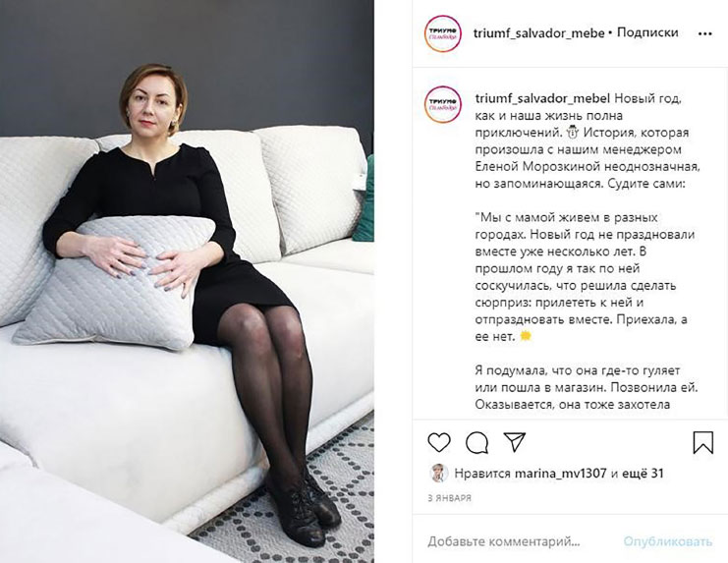Open the three-dot post options menu
The image size is (728, 563).
704,33
